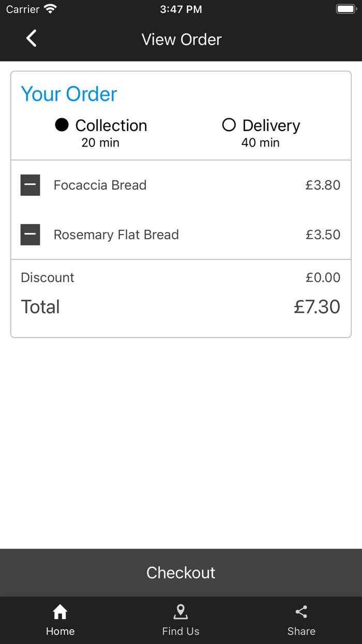The height and width of the screenshot is (644, 362).
Task: Switch to the Find Us tab
Action: pos(180,620)
